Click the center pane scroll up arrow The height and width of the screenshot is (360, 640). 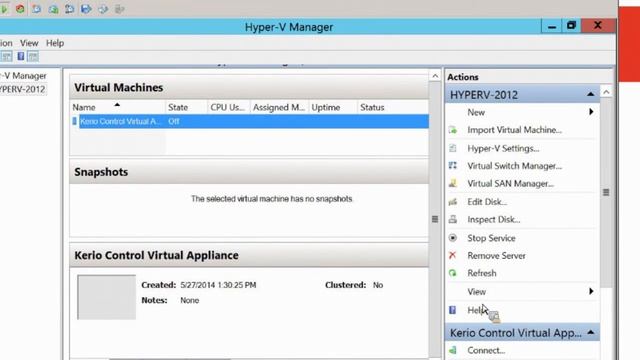tap(435, 76)
